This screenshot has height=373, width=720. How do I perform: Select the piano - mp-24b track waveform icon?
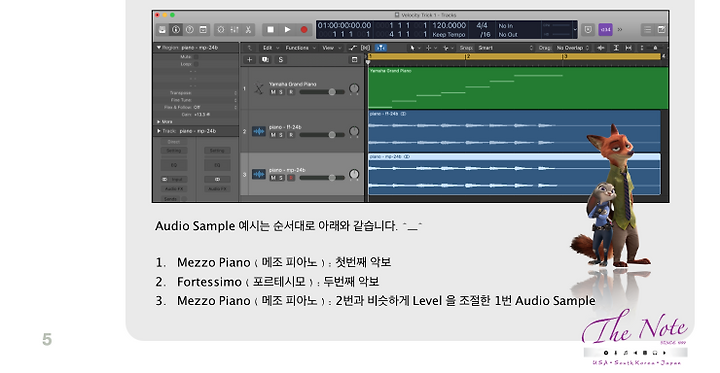click(x=259, y=174)
